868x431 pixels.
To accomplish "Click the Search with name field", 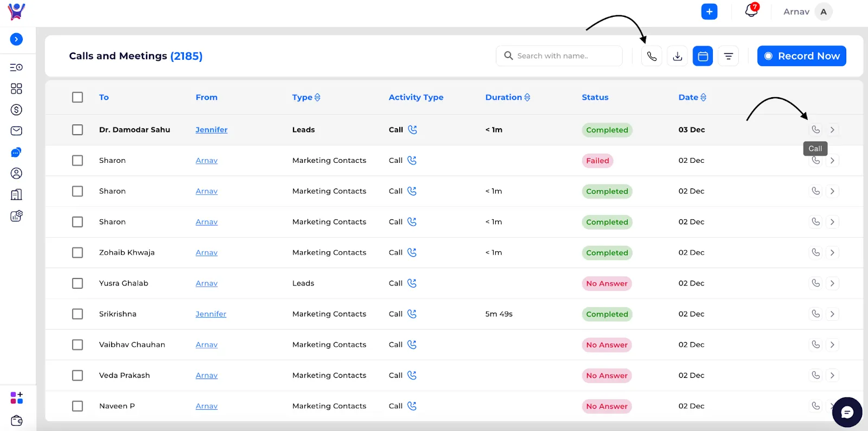I will (559, 56).
